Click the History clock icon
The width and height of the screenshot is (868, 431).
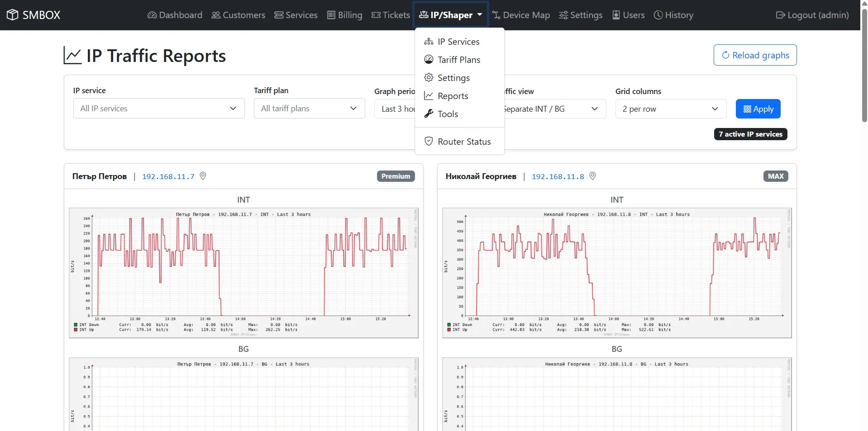click(658, 15)
